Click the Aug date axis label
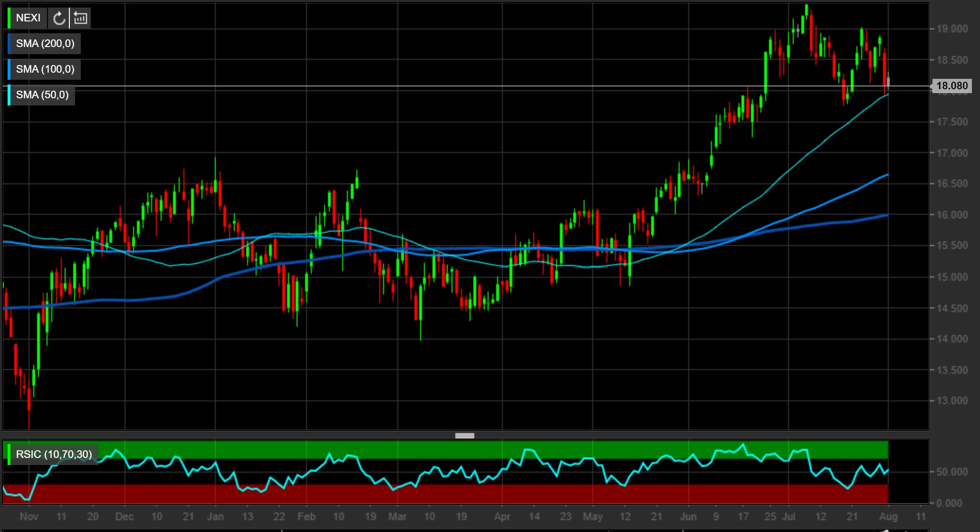Viewport: 980px width, 532px height. pos(888,516)
